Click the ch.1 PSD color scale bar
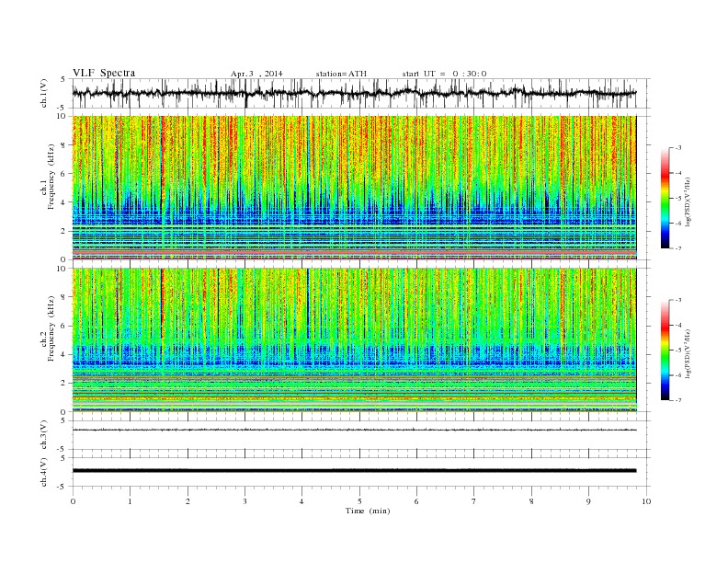 click(665, 199)
